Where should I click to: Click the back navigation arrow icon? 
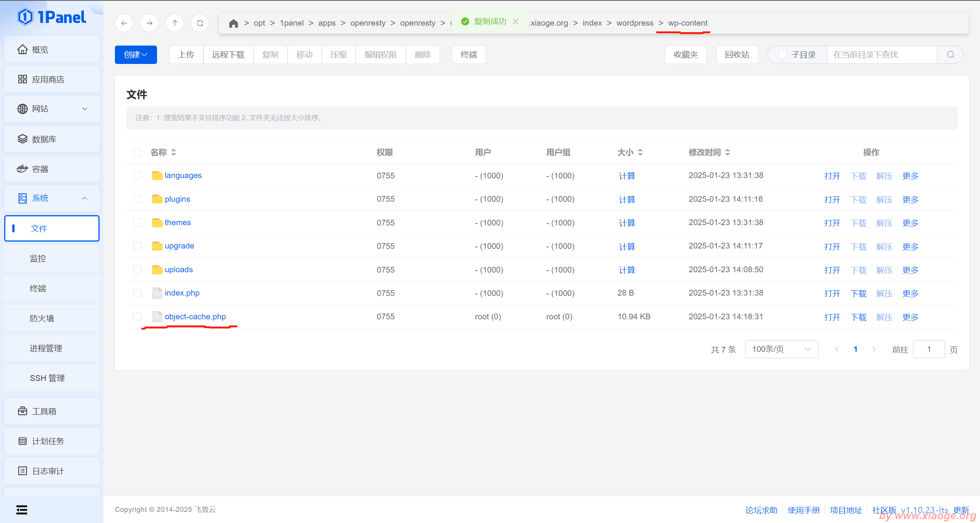click(124, 23)
